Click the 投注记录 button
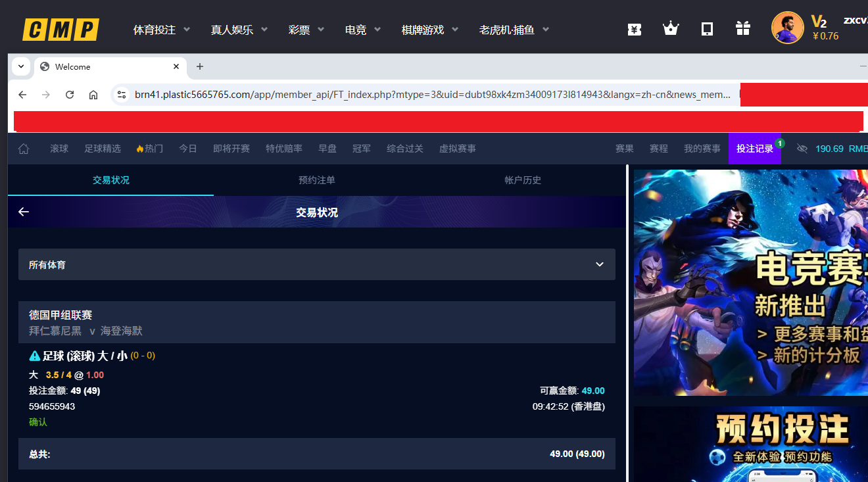868x482 pixels. click(755, 149)
